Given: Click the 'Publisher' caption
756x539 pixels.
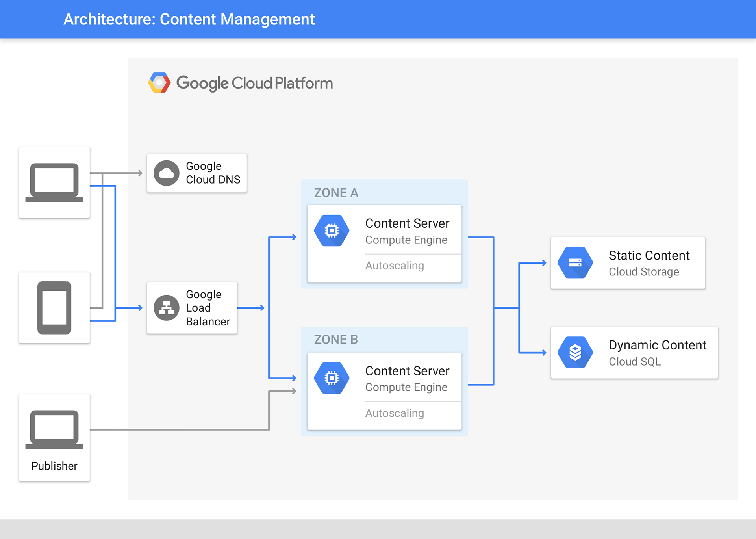Looking at the screenshot, I should 54,466.
